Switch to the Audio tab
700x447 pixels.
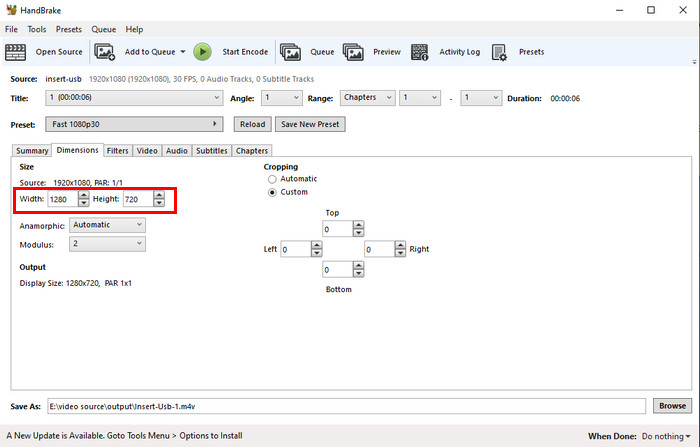(176, 151)
